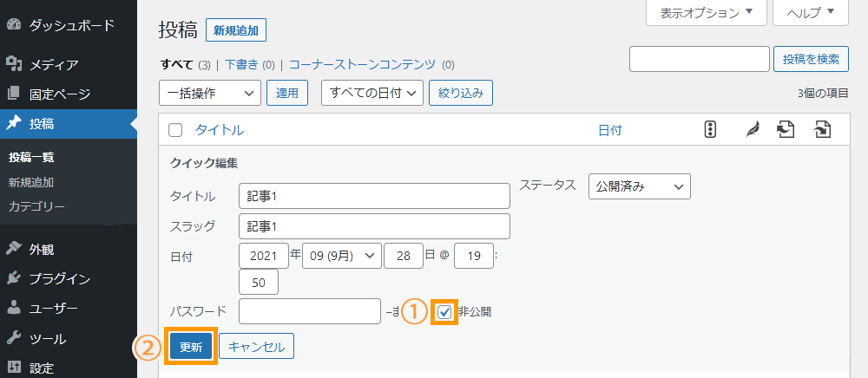Select 投稿一覧 submenu item

click(31, 158)
